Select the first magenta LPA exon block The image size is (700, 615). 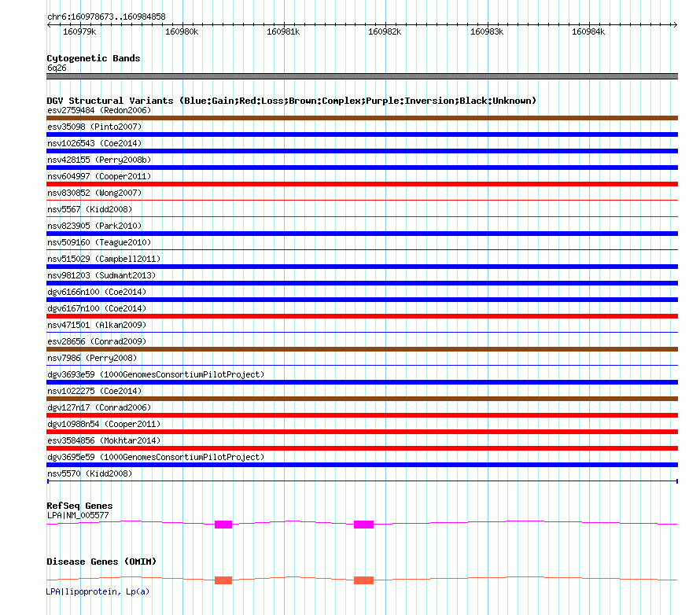coord(223,525)
